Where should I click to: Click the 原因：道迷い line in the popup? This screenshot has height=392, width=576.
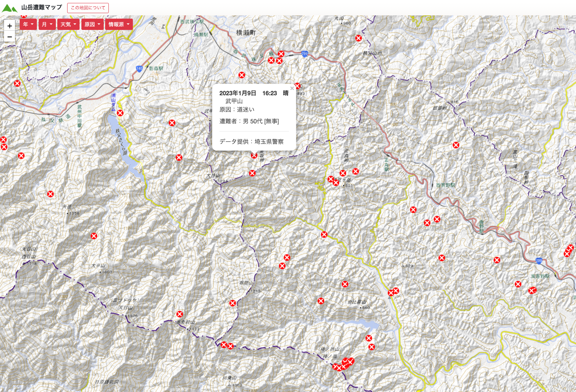click(x=237, y=109)
